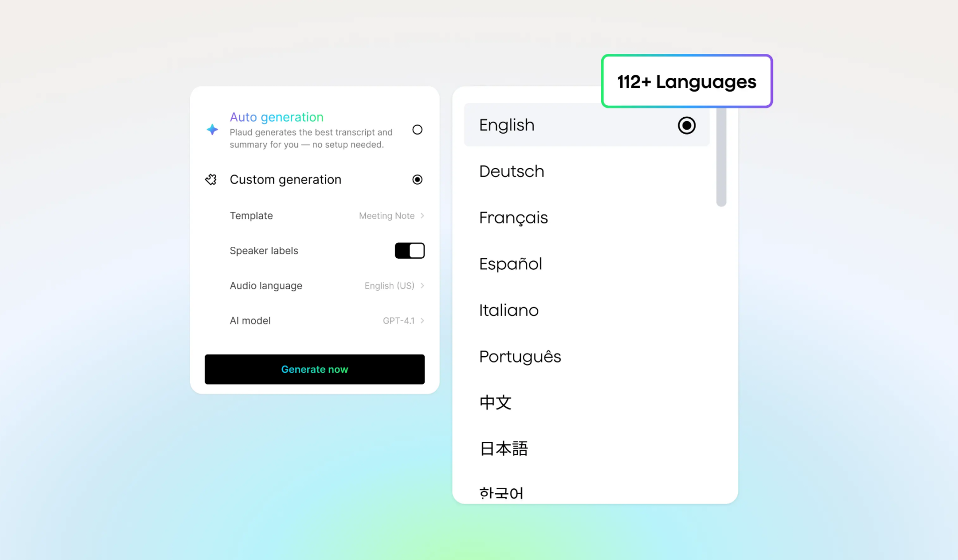This screenshot has width=958, height=560.
Task: Open the Template Meeting Note chevron
Action: pos(422,216)
